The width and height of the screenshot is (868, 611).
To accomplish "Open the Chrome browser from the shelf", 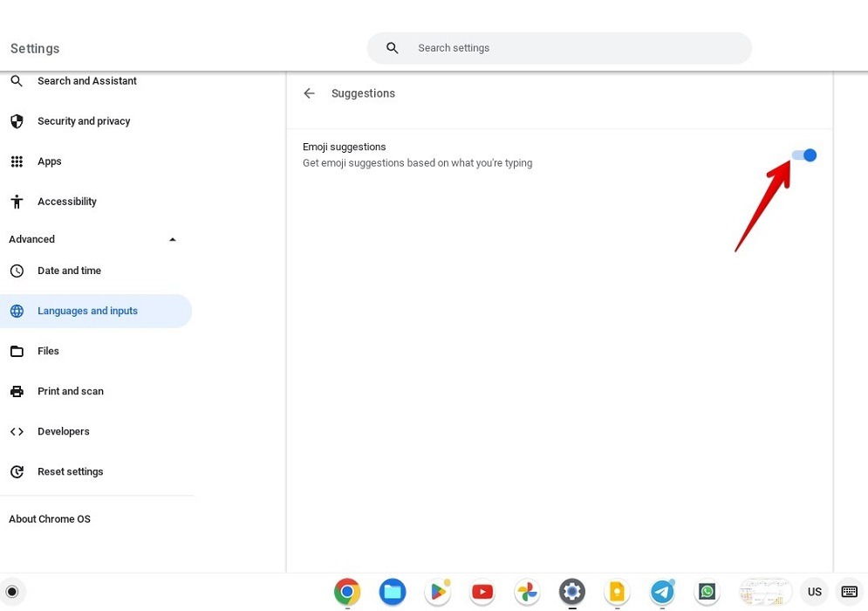I will point(347,591).
